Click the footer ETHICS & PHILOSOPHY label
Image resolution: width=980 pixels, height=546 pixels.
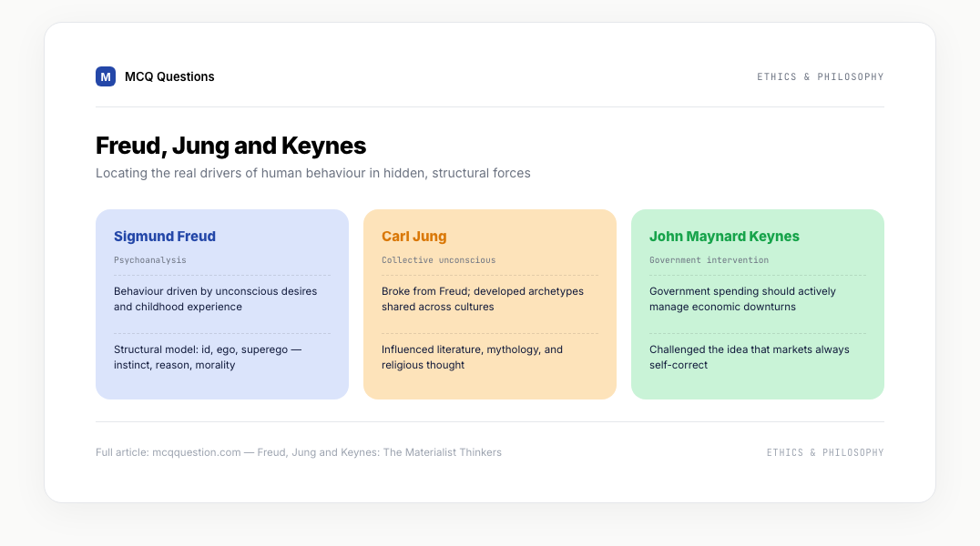click(x=825, y=452)
